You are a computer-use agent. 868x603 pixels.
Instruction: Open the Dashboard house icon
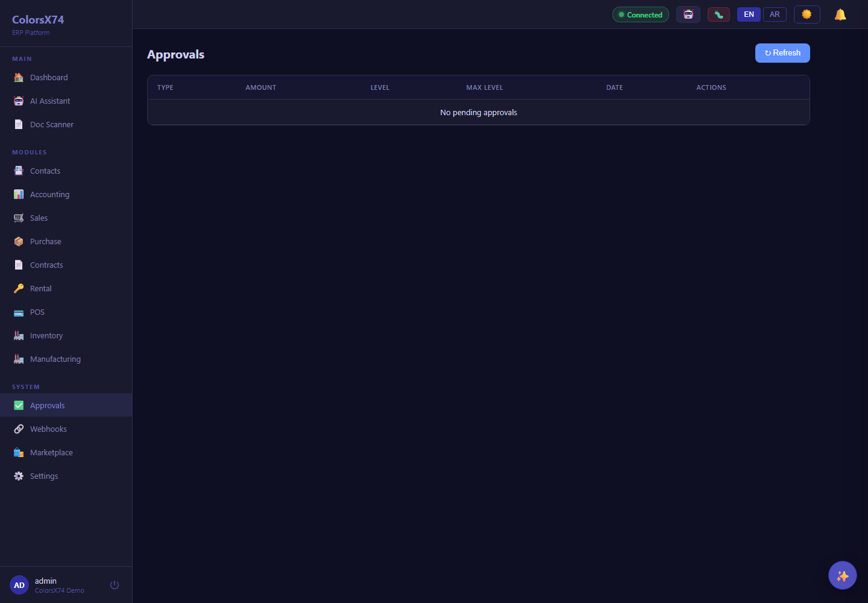point(19,77)
